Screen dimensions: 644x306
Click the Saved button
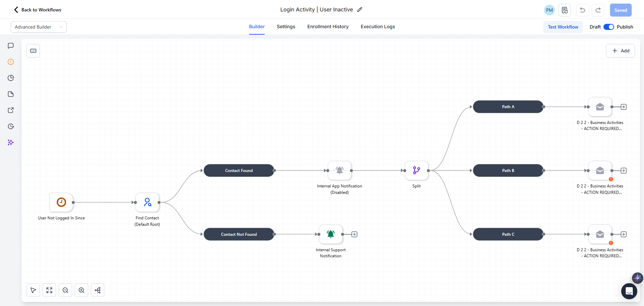[621, 10]
